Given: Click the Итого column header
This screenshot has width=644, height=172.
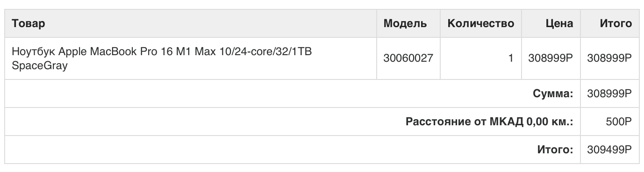Looking at the screenshot, I should (x=616, y=24).
